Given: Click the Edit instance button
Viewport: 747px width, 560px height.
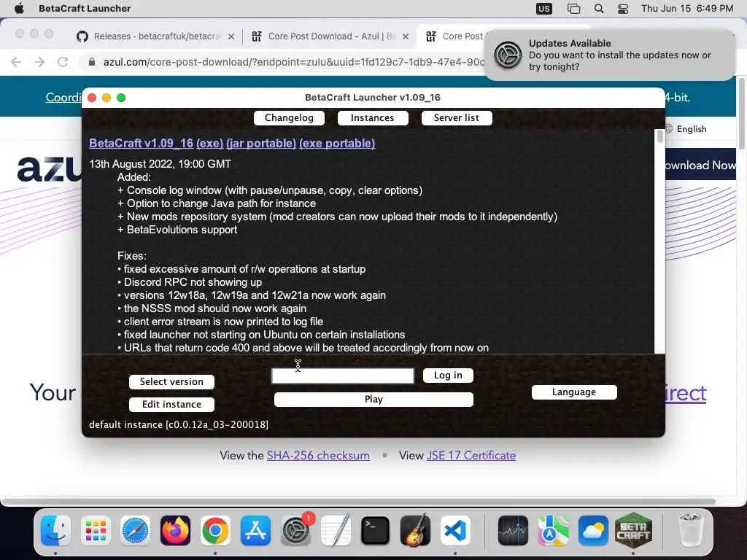Looking at the screenshot, I should tap(171, 404).
